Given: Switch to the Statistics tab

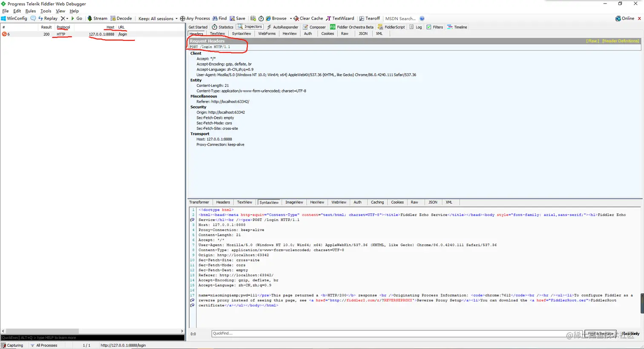Looking at the screenshot, I should pyautogui.click(x=223, y=27).
